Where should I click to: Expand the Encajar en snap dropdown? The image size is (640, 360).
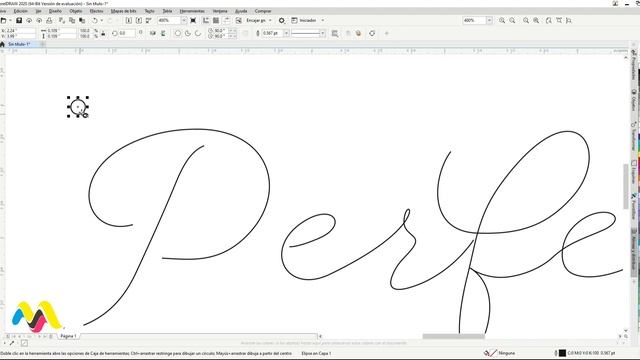coord(270,20)
